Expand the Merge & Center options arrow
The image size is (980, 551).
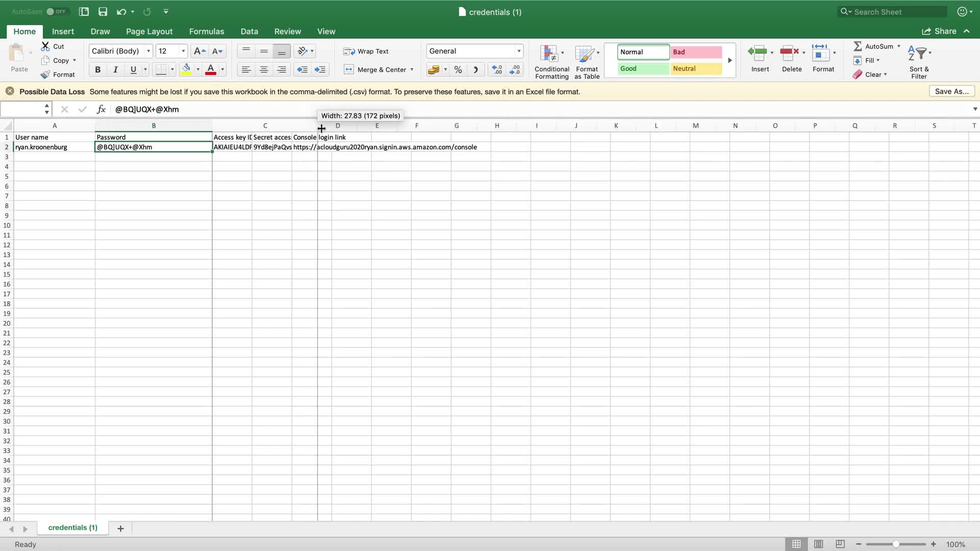412,70
